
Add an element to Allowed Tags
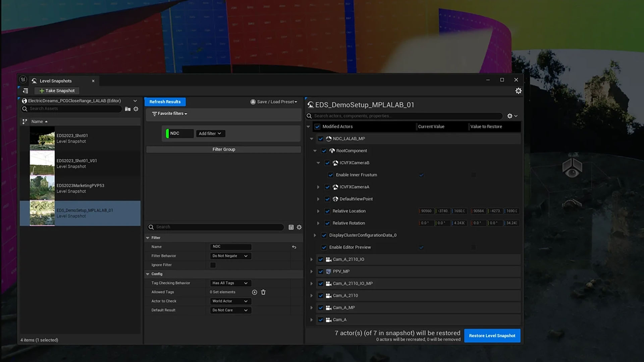click(255, 292)
